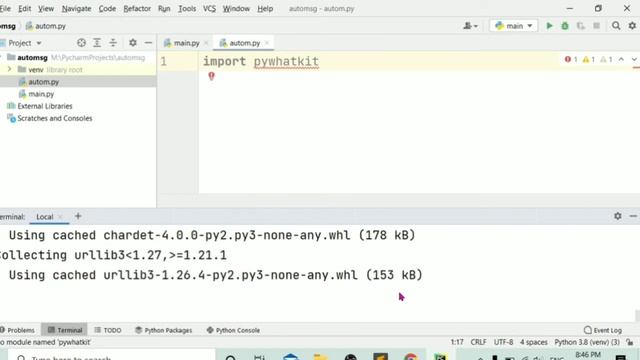Image resolution: width=640 pixels, height=360 pixels.
Task: Close the main.py editor tab
Action: coord(206,43)
